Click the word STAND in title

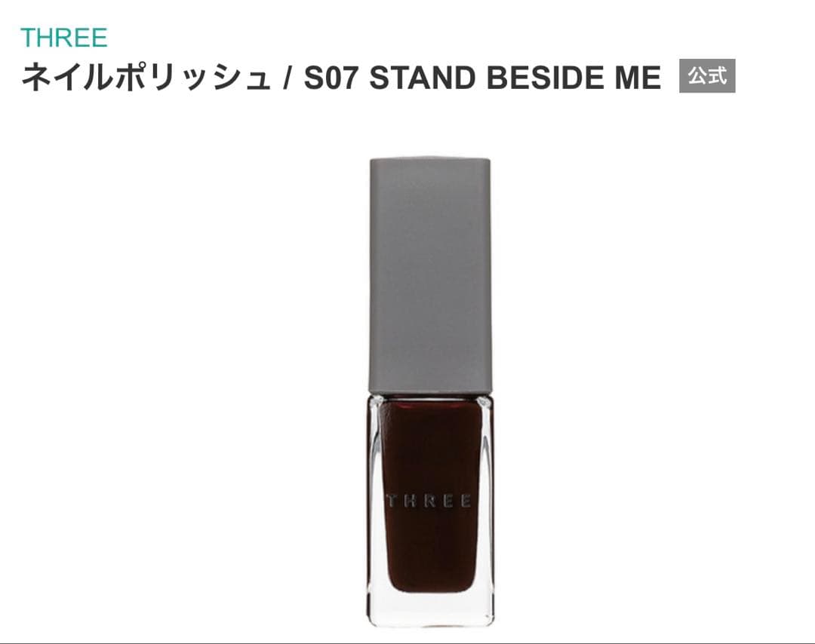point(423,78)
